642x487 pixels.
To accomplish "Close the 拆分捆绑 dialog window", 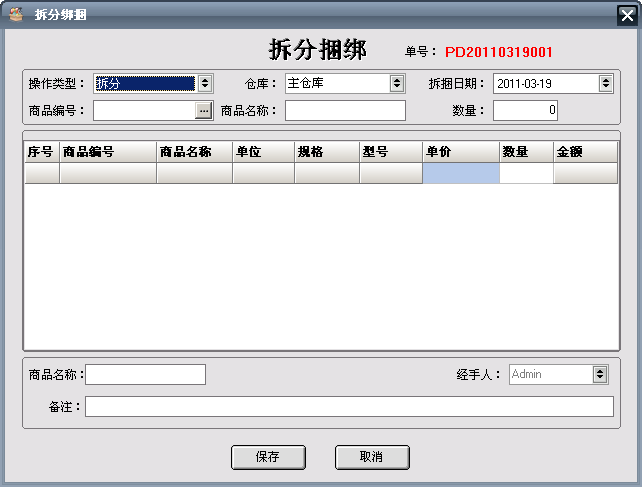I will pos(627,16).
